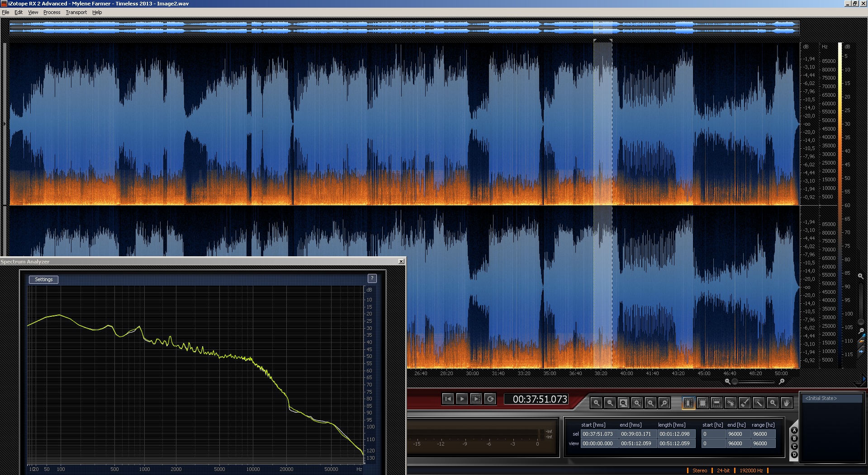Close the Spectrum Analyzer panel
868x475 pixels.
click(x=401, y=261)
